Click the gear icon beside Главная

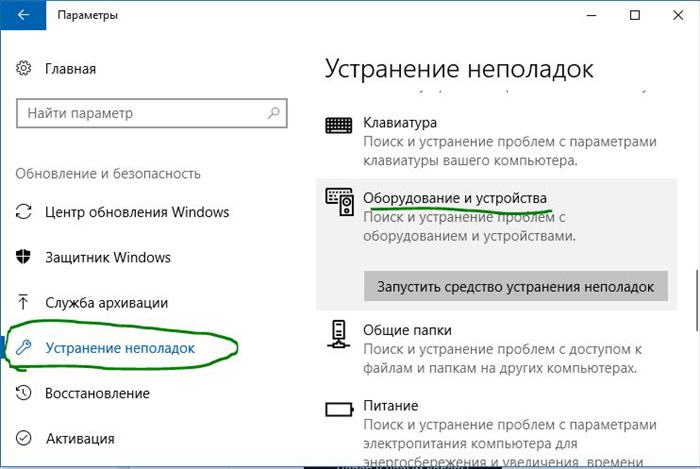[24, 68]
